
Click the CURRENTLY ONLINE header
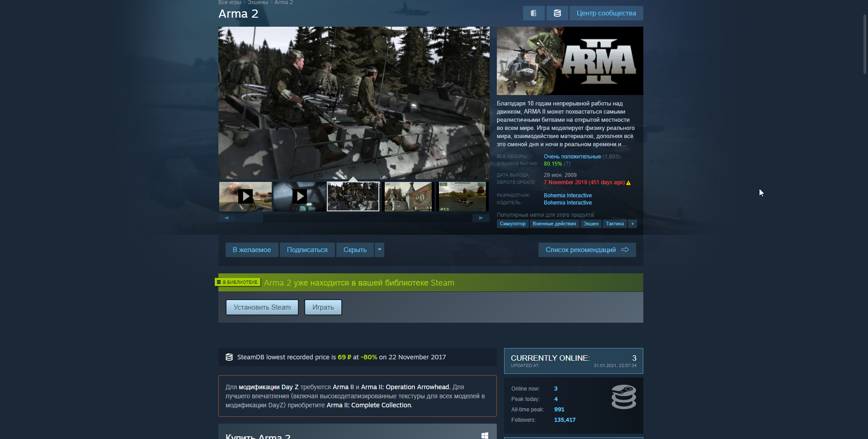[550, 358]
